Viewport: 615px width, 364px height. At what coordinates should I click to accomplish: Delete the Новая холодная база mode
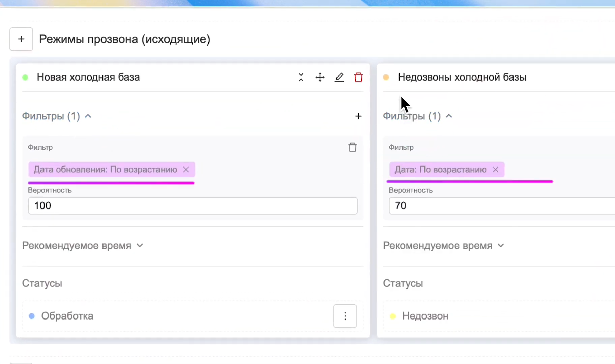pos(358,77)
